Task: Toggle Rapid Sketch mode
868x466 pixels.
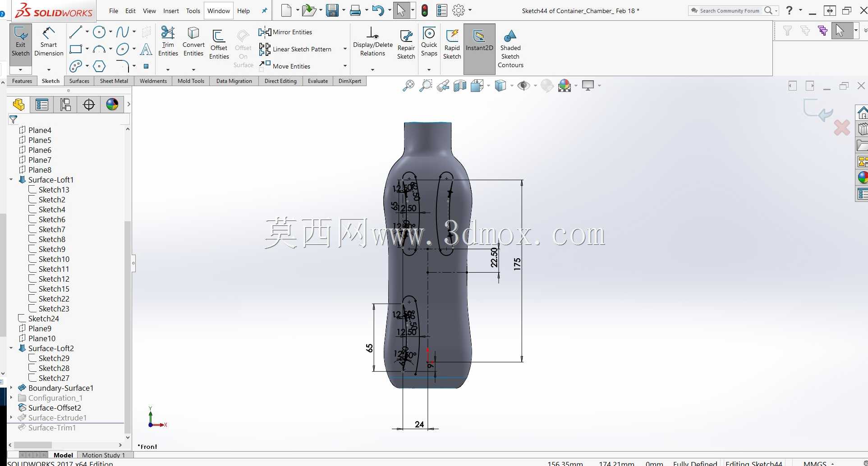Action: point(452,44)
